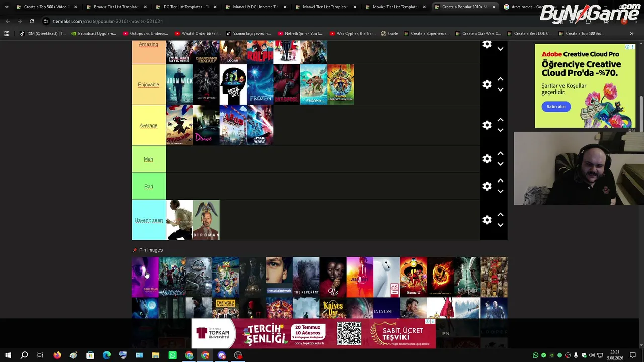Go back to previous page

[8, 21]
